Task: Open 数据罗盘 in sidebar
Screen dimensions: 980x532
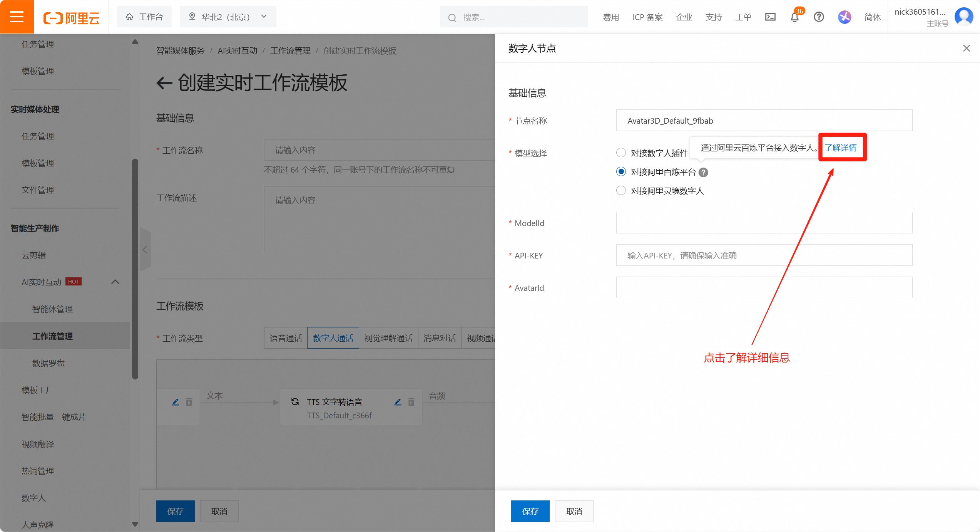Action: click(48, 363)
